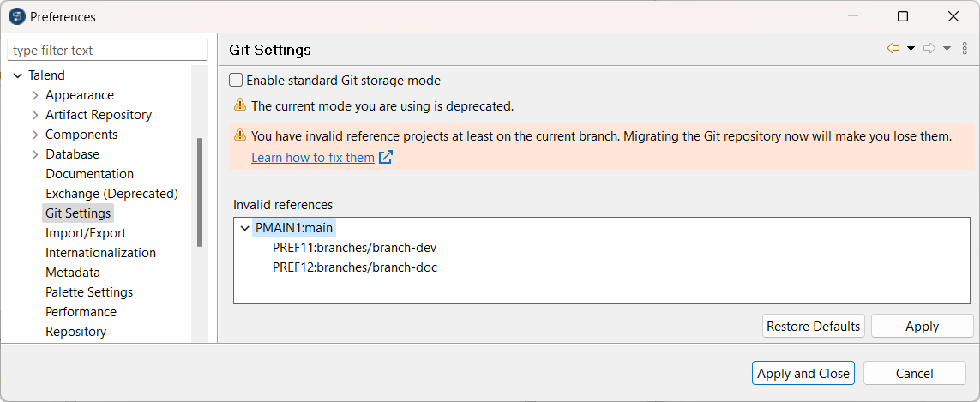Click the type filter text field
The width and height of the screenshot is (980, 402).
pos(108,51)
